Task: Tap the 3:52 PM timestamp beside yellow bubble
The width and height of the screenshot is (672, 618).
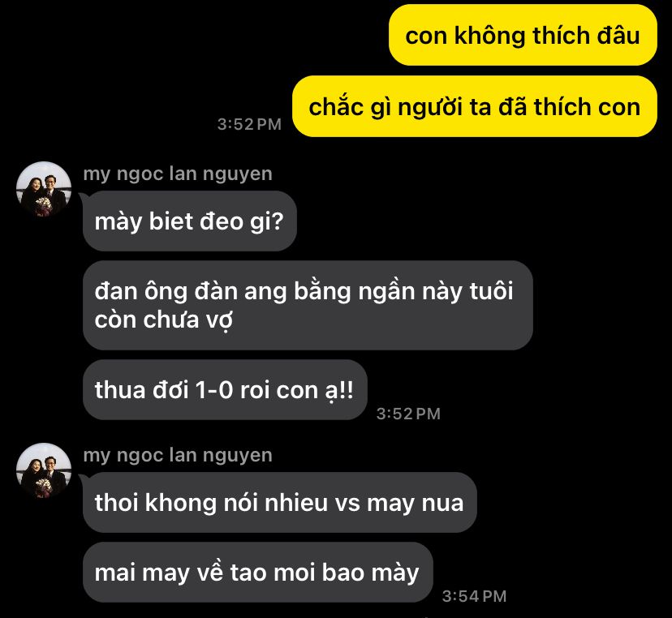Action: [x=249, y=124]
